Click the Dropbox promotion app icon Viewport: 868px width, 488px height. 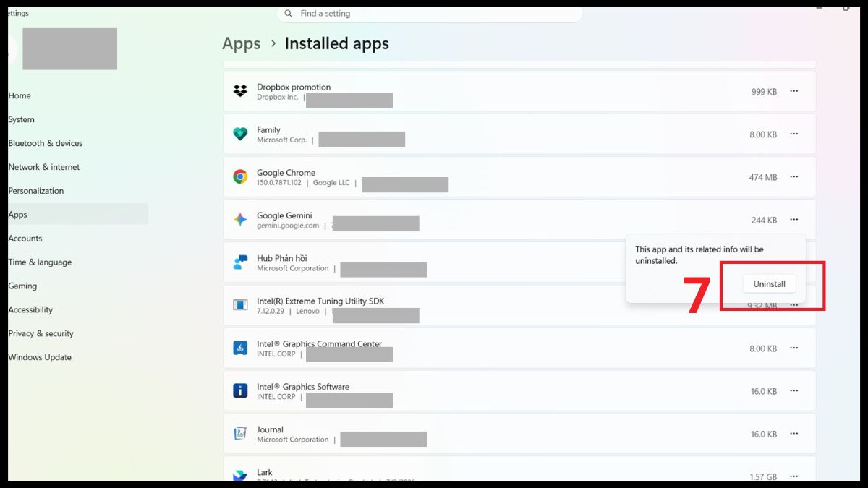pos(240,91)
